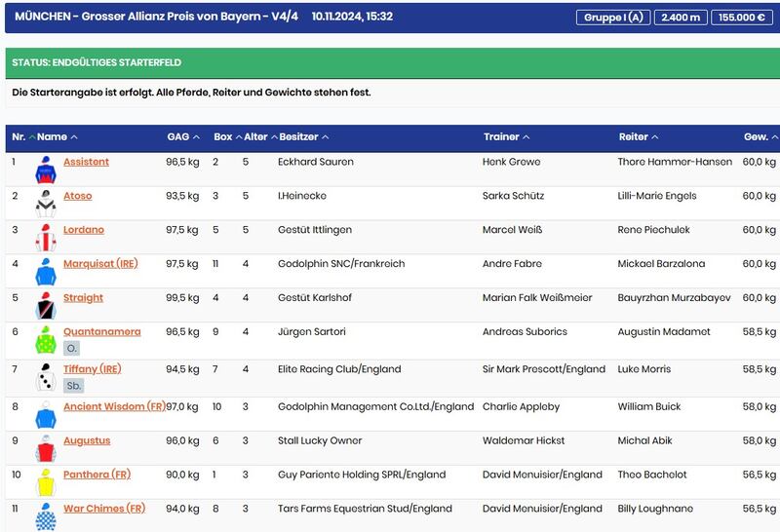Open the Assistent horse link

click(x=86, y=162)
